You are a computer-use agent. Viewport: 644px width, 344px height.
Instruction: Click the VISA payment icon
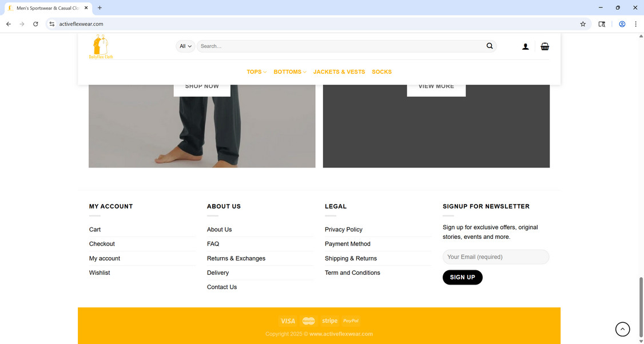288,321
